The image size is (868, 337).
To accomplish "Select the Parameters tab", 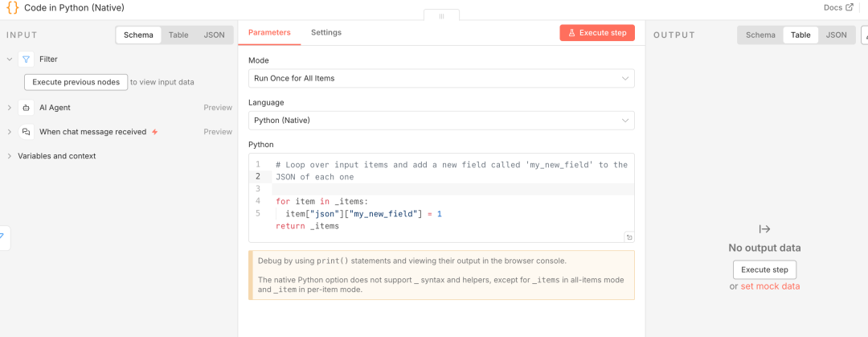I will pos(269,33).
